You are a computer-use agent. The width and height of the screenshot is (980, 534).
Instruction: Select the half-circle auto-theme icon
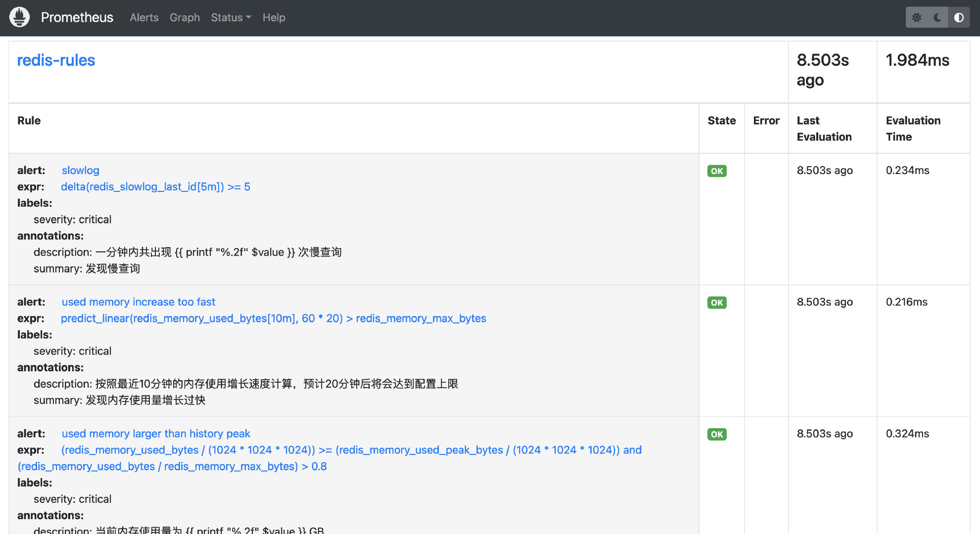[959, 17]
